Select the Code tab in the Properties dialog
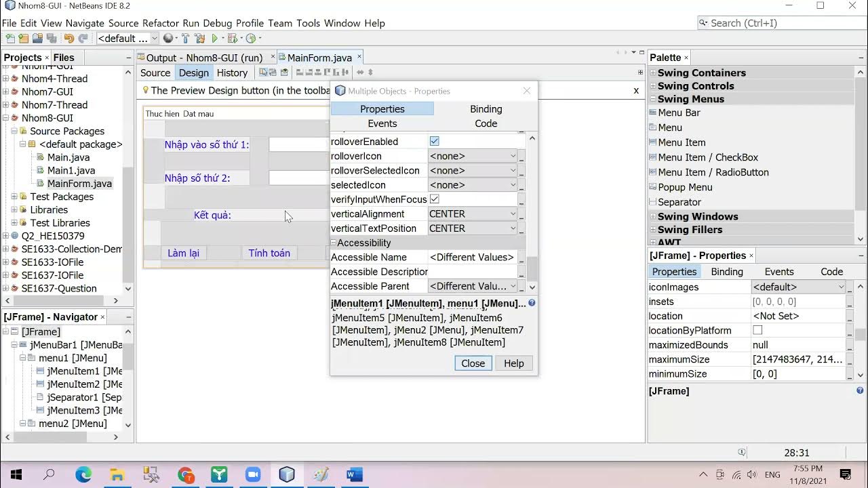The height and width of the screenshot is (488, 868). tap(486, 123)
